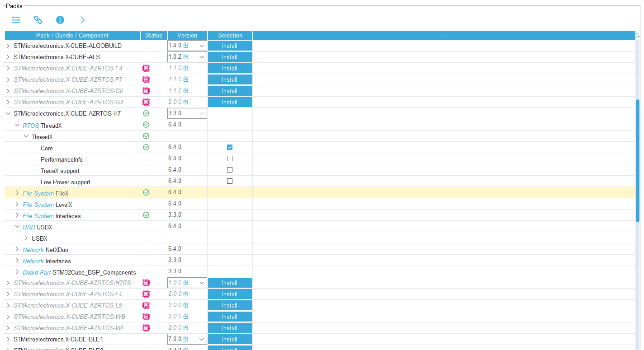This screenshot has width=644, height=350.
Task: Expand the File System FileX bundle
Action: coord(17,193)
